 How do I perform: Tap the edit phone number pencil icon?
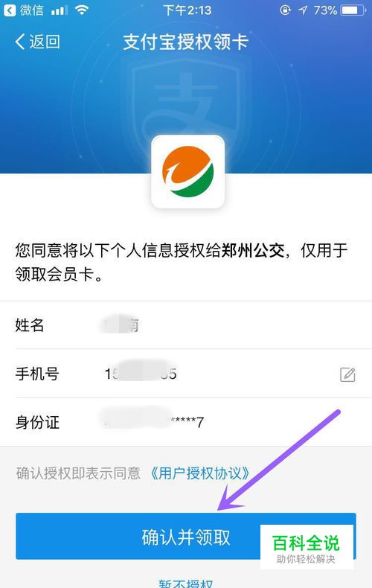click(x=347, y=374)
